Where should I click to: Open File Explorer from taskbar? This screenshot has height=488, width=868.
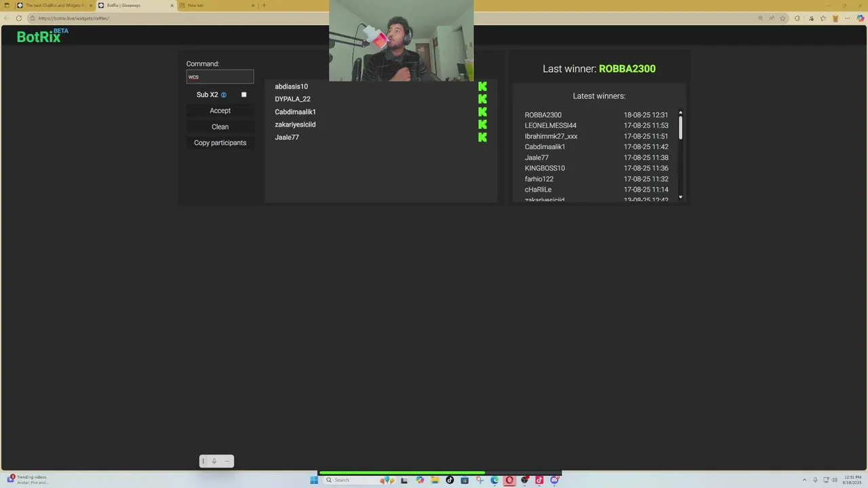pos(435,480)
